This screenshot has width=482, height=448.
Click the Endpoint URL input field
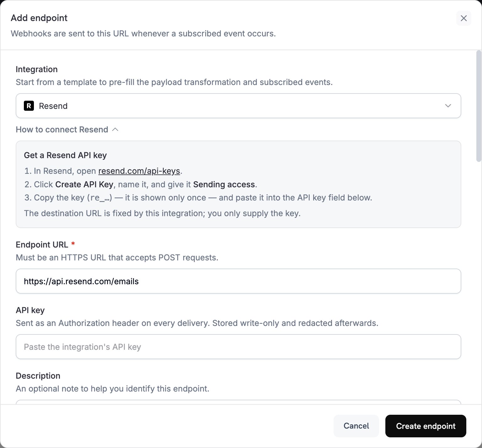(x=238, y=281)
